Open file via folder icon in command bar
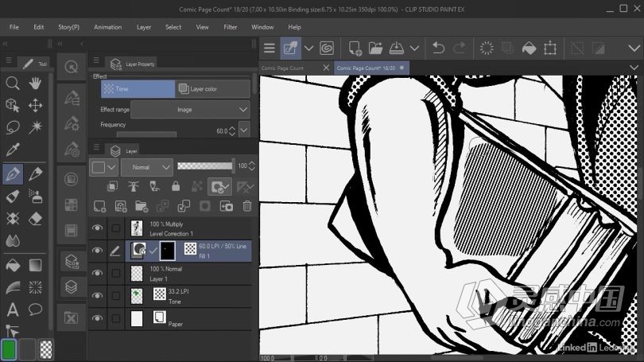The image size is (644, 362). (x=375, y=48)
